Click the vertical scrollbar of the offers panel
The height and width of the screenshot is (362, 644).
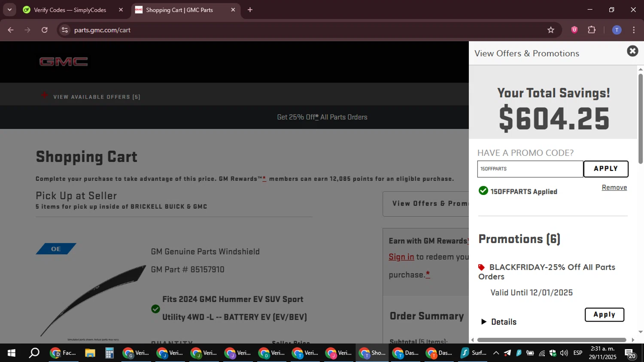[x=640, y=119]
